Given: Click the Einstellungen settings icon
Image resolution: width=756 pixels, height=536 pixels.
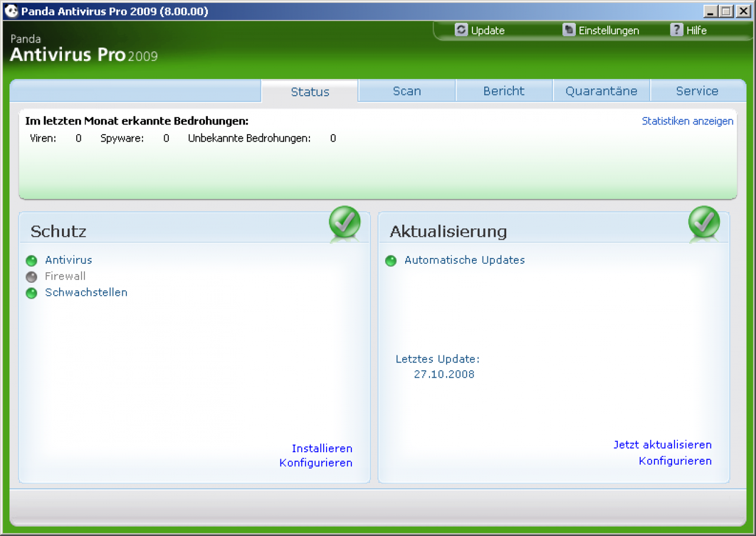Looking at the screenshot, I should (569, 30).
